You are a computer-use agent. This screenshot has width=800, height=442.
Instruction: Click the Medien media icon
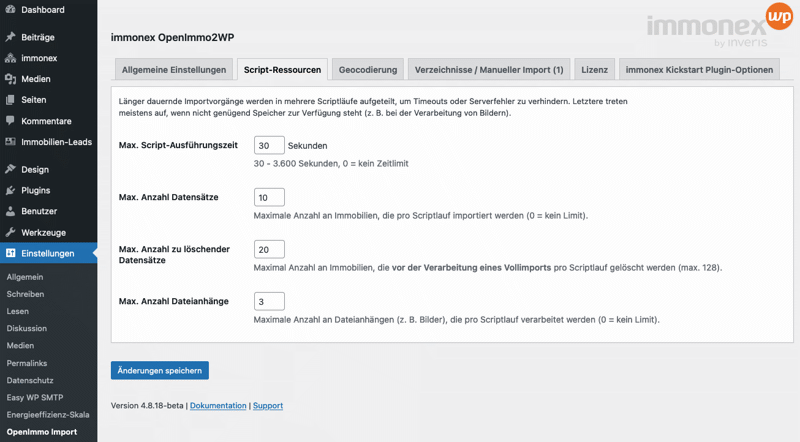(x=10, y=79)
